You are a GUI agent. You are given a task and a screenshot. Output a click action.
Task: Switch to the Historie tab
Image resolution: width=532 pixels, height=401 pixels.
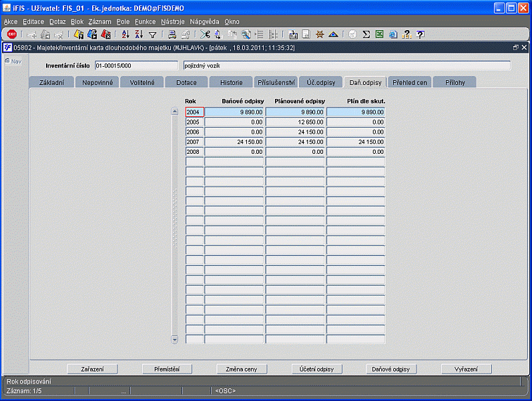(x=232, y=82)
